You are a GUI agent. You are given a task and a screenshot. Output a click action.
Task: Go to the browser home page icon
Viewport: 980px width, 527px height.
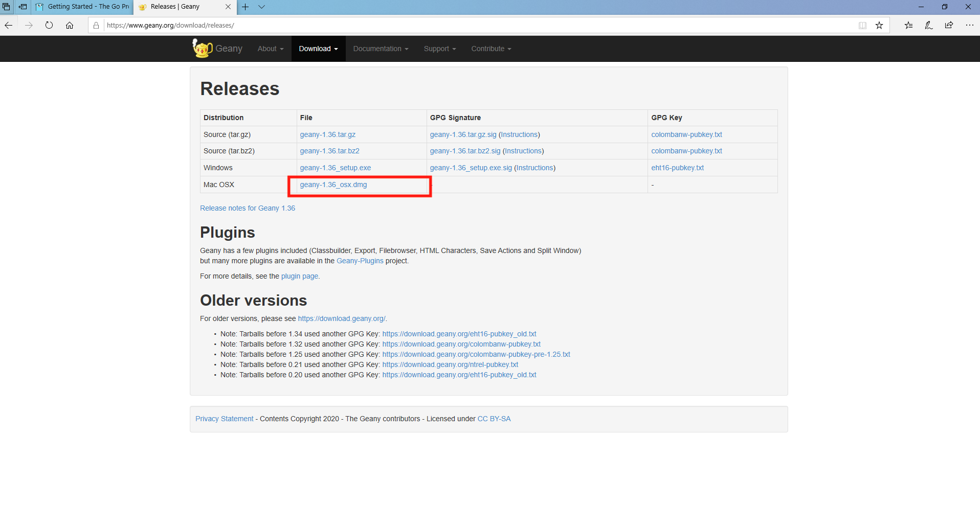70,25
